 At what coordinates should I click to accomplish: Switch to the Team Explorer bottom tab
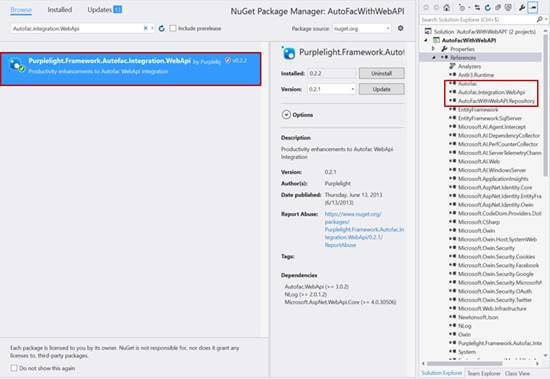pyautogui.click(x=483, y=373)
